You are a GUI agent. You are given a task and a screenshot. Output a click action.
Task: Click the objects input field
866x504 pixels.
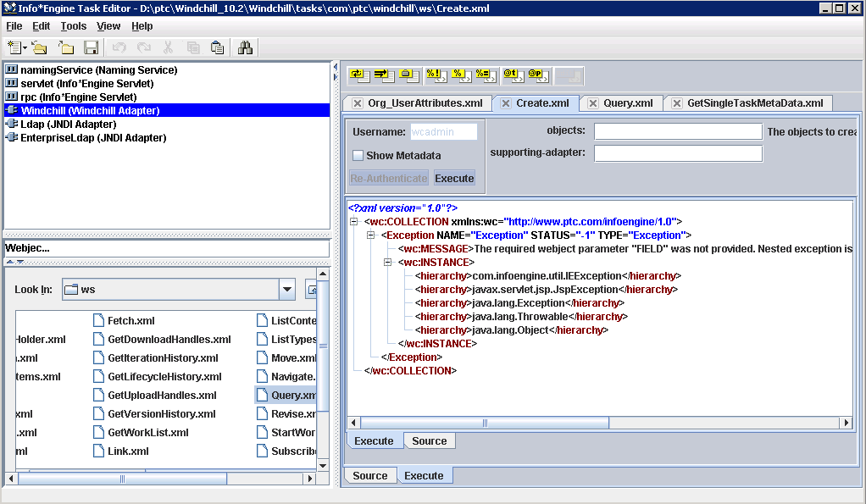click(678, 131)
